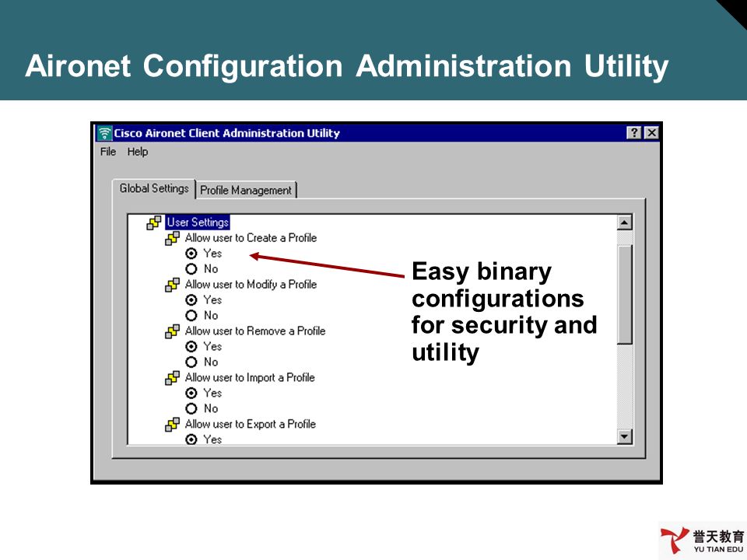Select Allow user to Modify a Profile
The image size is (747, 560).
click(x=251, y=285)
